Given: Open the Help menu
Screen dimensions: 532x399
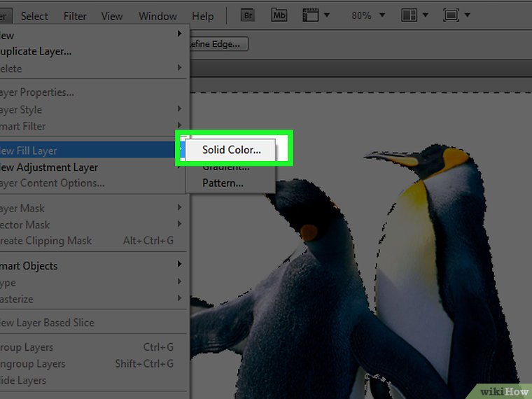Looking at the screenshot, I should coord(202,15).
